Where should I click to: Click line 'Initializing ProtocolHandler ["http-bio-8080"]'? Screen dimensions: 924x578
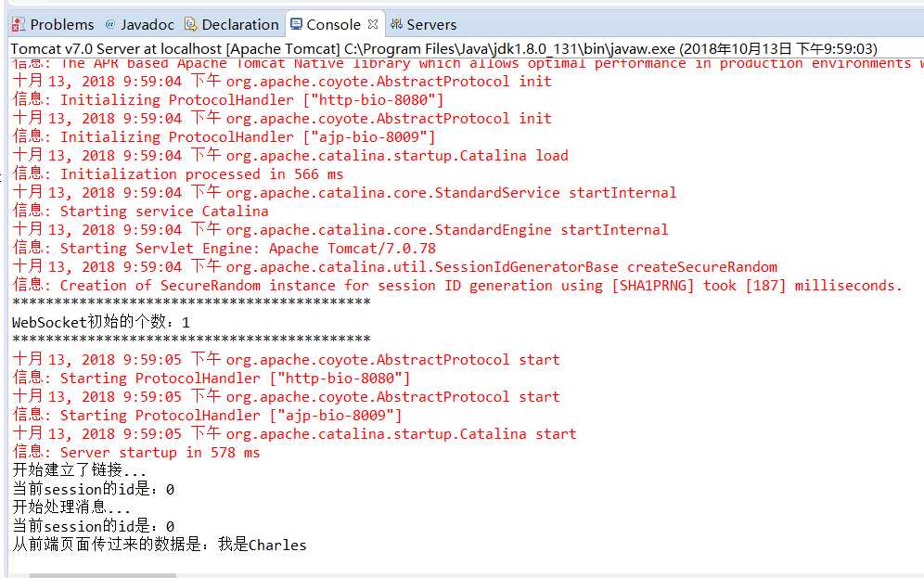(x=228, y=100)
